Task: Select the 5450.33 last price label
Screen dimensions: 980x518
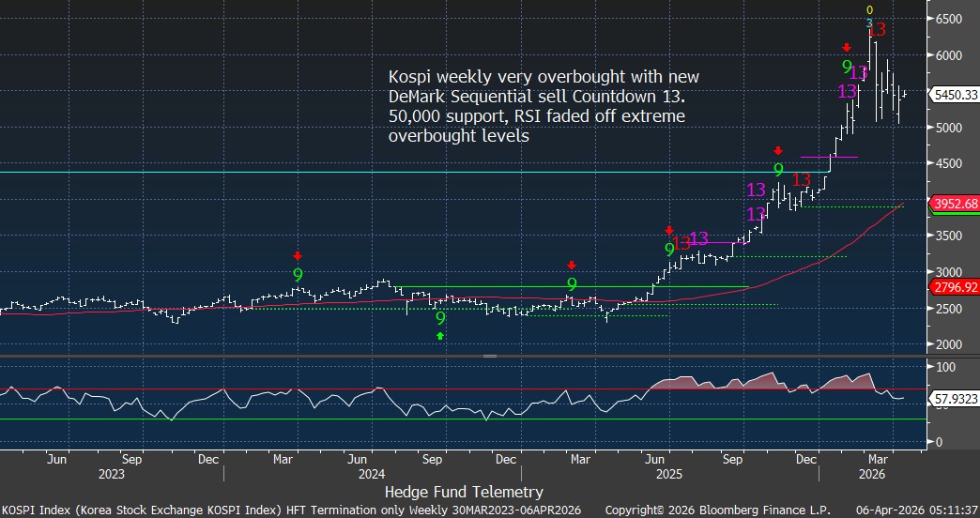Action: tap(954, 95)
